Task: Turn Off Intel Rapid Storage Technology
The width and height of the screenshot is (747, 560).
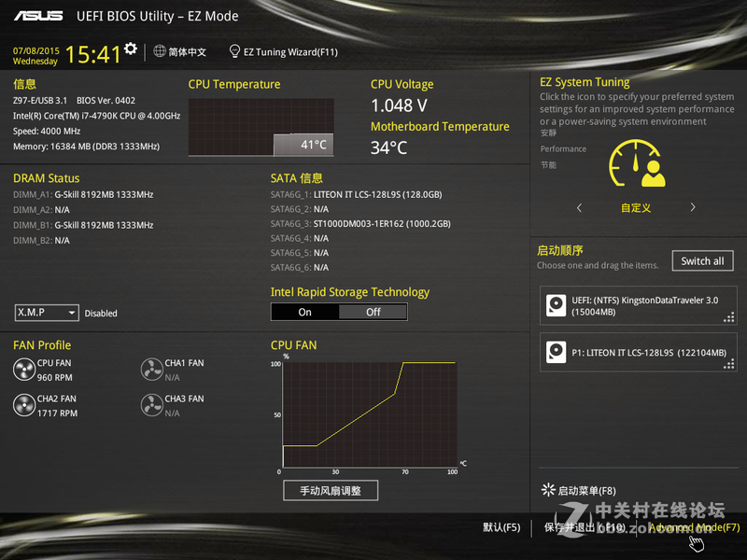Action: [x=373, y=312]
